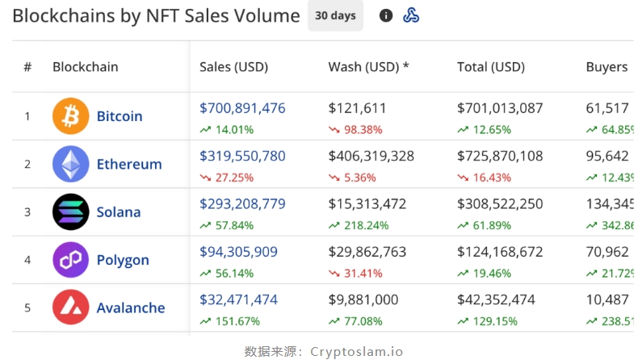Viewport: 642px width, 364px height.
Task: Click Polygon total $124,168,672
Action: 500,252
